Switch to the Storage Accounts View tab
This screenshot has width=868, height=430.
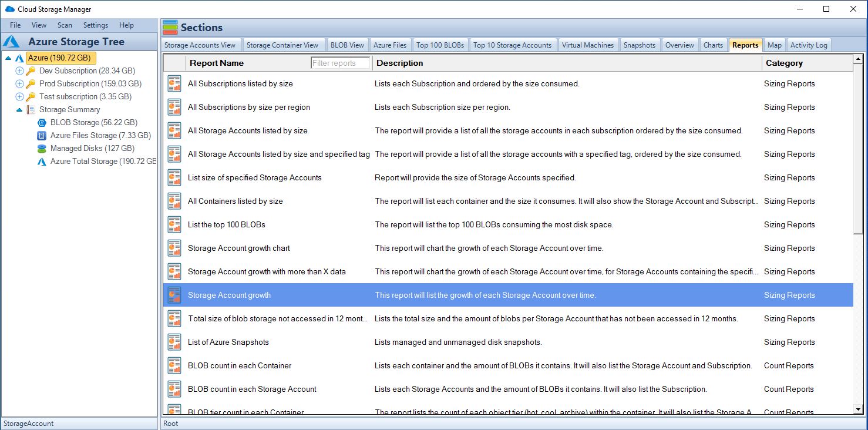tap(200, 45)
